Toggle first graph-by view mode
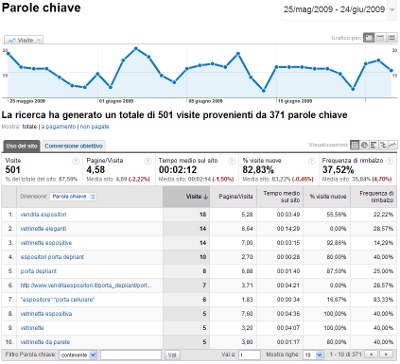400x364 pixels. [369, 38]
